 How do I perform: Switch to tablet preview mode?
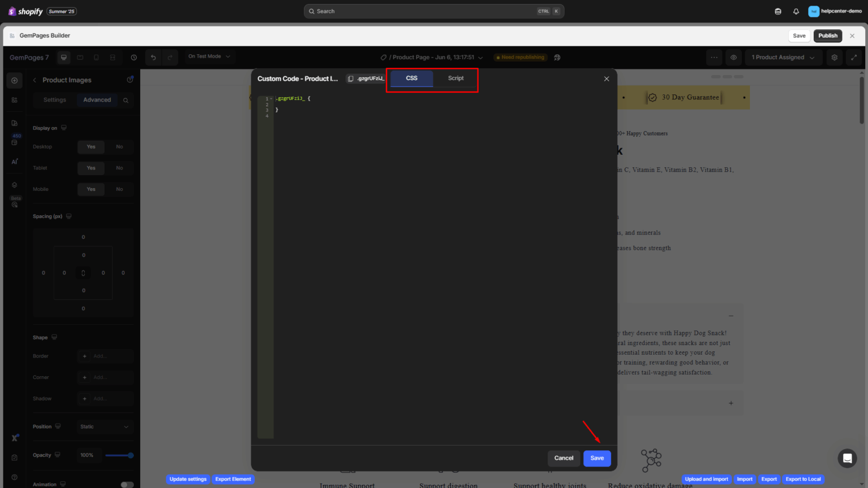tap(80, 57)
